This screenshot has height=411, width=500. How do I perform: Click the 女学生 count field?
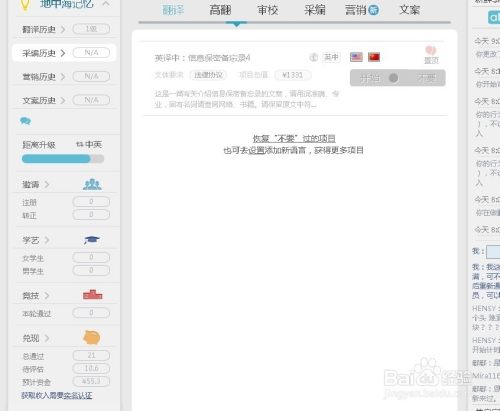point(91,257)
